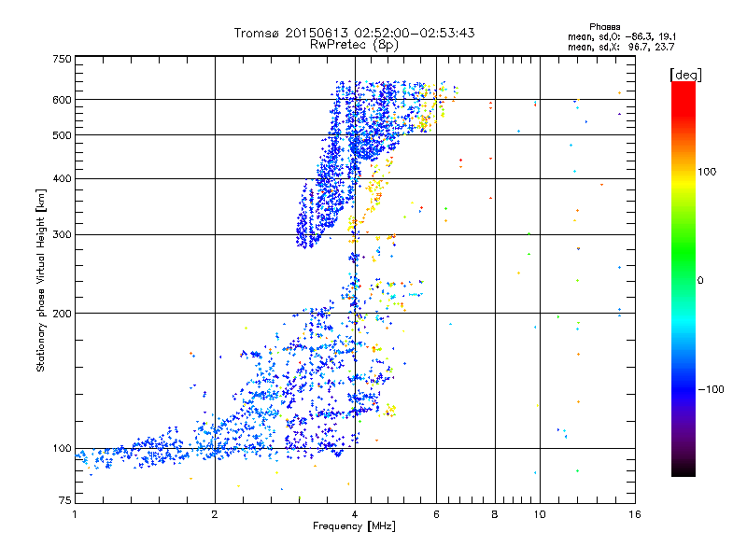
Task: Click the y-axis tick label '75'
Action: (65, 500)
